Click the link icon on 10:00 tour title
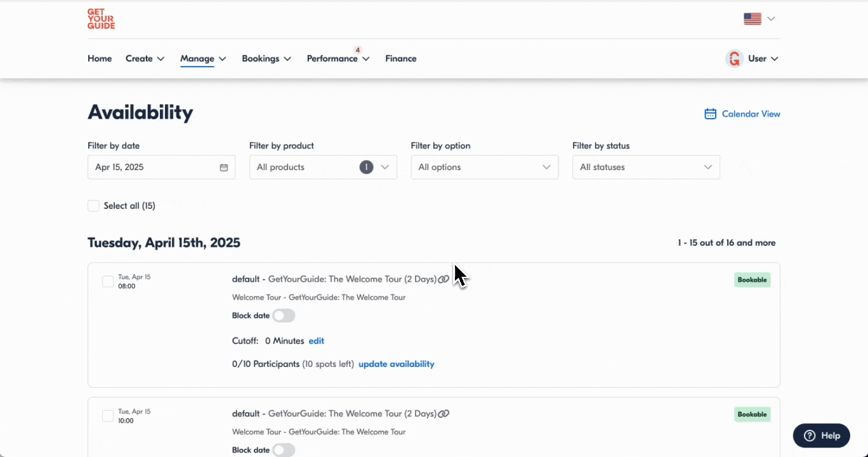Image resolution: width=868 pixels, height=457 pixels. [x=444, y=414]
